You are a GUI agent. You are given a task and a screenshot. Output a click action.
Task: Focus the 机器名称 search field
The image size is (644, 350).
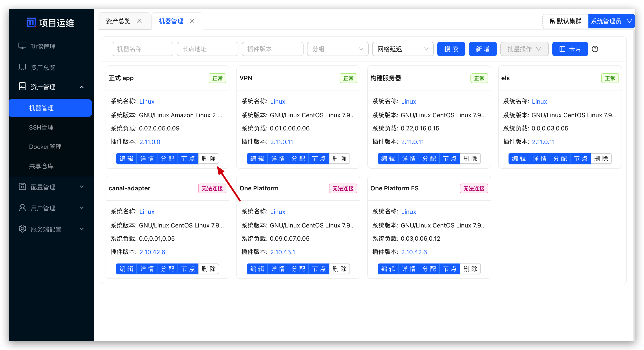point(142,49)
